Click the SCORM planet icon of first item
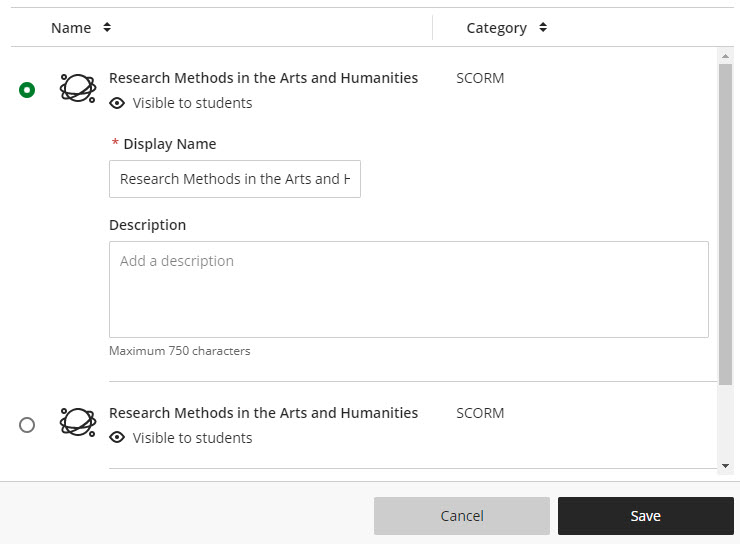This screenshot has width=740, height=544. tap(78, 89)
